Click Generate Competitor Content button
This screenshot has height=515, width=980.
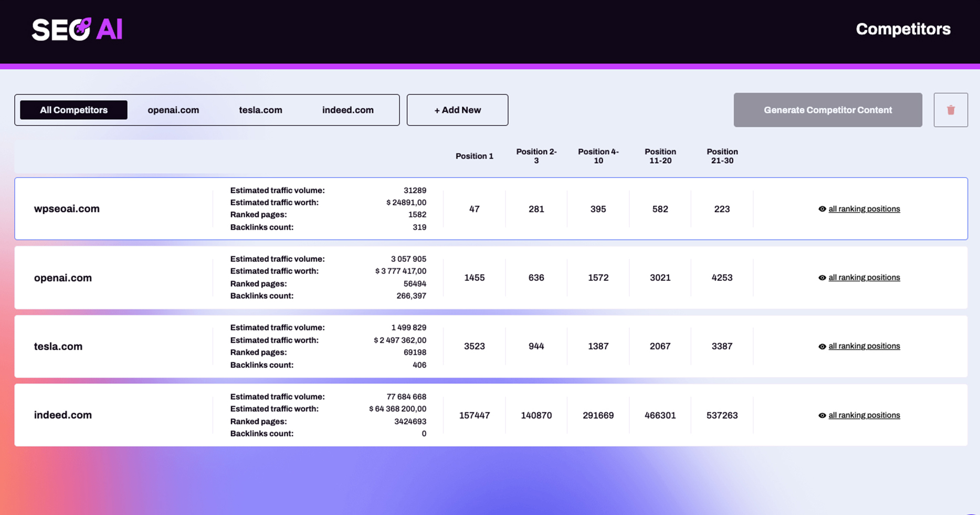(828, 110)
